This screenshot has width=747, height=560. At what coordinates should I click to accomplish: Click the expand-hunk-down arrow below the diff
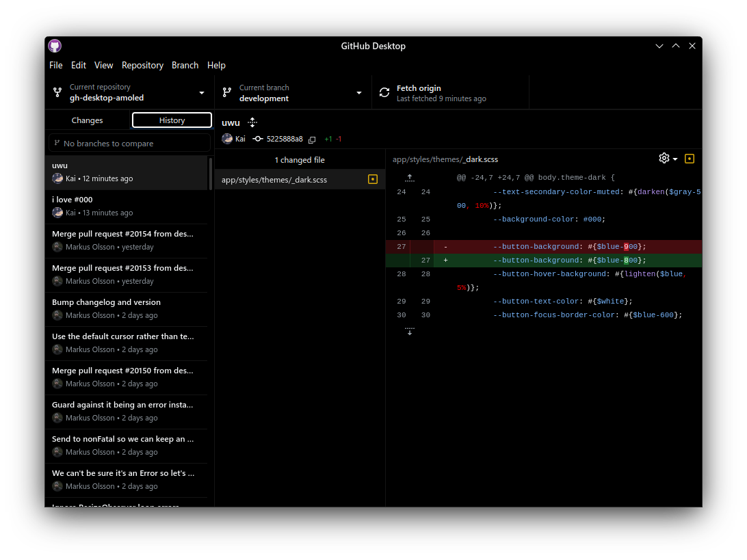pos(410,330)
